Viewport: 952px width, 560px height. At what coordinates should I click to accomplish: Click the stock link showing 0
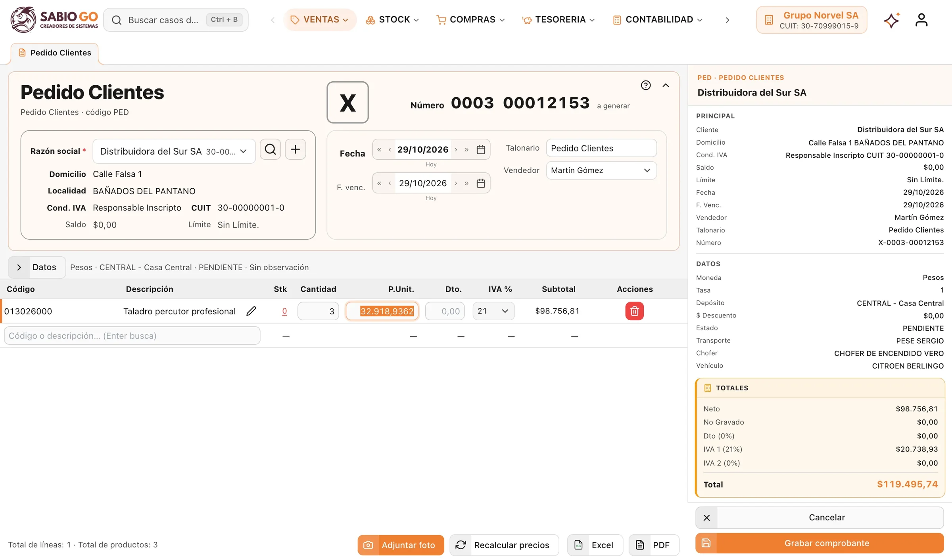point(284,311)
